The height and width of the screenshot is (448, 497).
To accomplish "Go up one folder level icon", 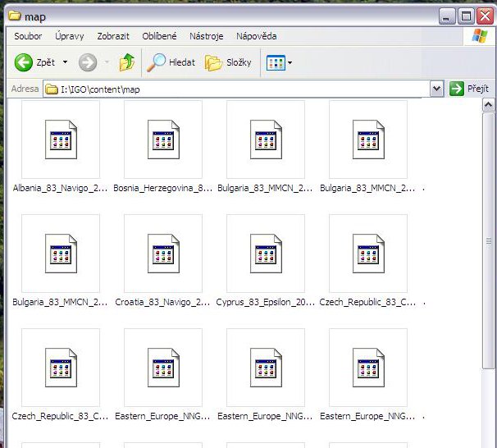I will pyautogui.click(x=126, y=62).
